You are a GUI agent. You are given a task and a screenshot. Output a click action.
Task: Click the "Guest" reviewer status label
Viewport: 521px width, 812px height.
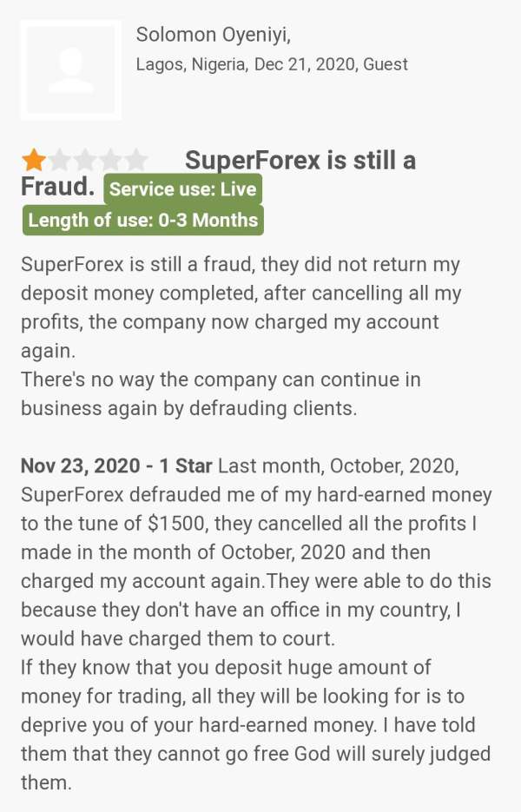tap(385, 64)
